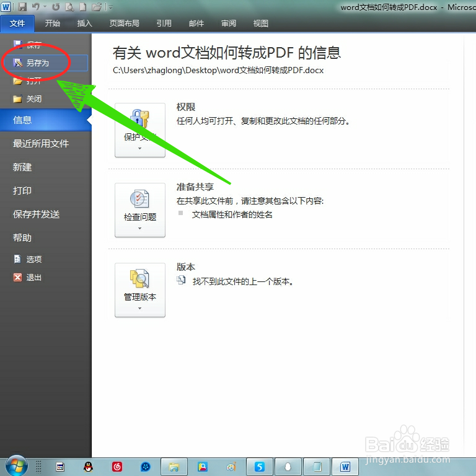476x476 pixels.
Task: Click the Paint palette taskbar icon
Action: point(231,467)
